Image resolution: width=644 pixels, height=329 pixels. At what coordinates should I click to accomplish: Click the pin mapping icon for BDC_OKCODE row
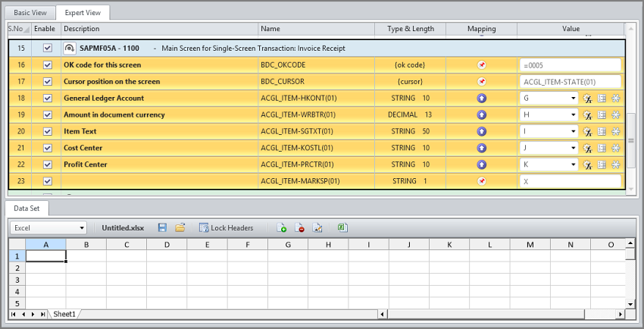(481, 65)
